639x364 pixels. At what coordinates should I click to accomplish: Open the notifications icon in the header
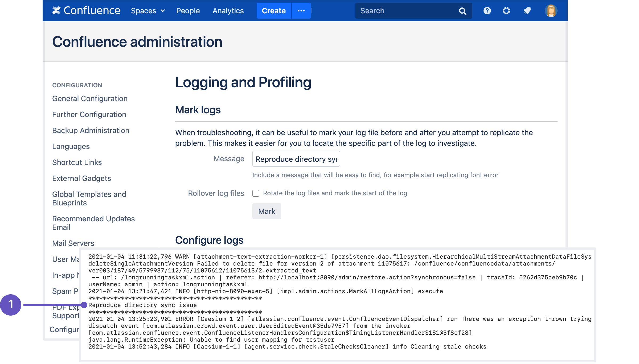point(527,11)
